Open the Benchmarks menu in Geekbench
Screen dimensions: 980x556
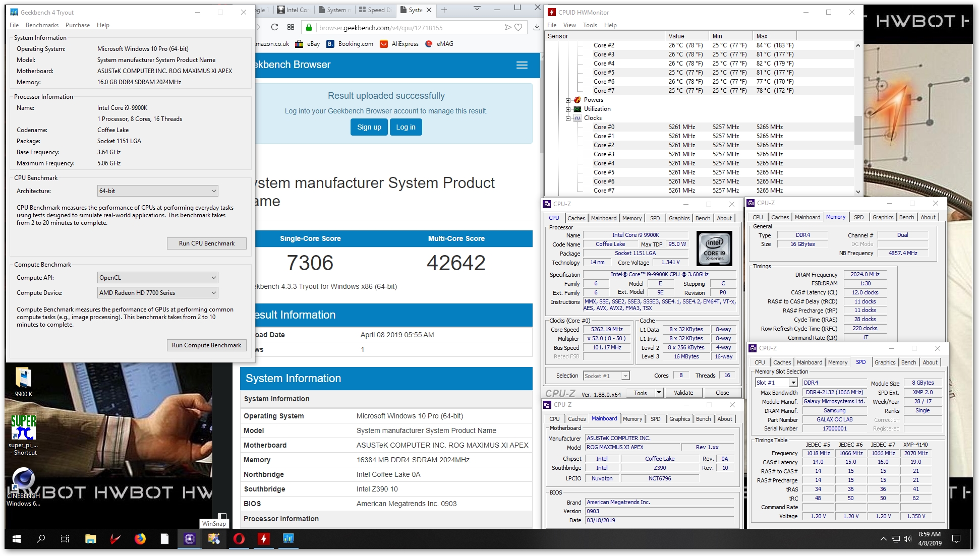tap(42, 25)
